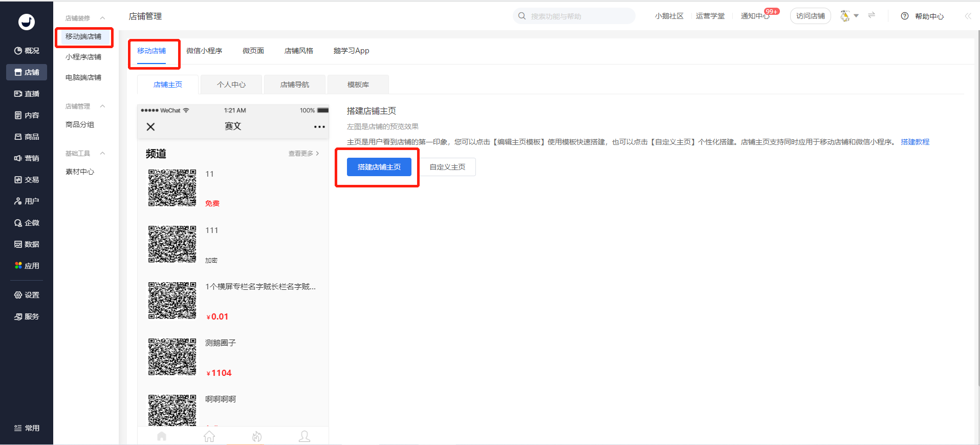This screenshot has height=445, width=980.
Task: Collapse the 基础工具 menu group
Action: [102, 153]
